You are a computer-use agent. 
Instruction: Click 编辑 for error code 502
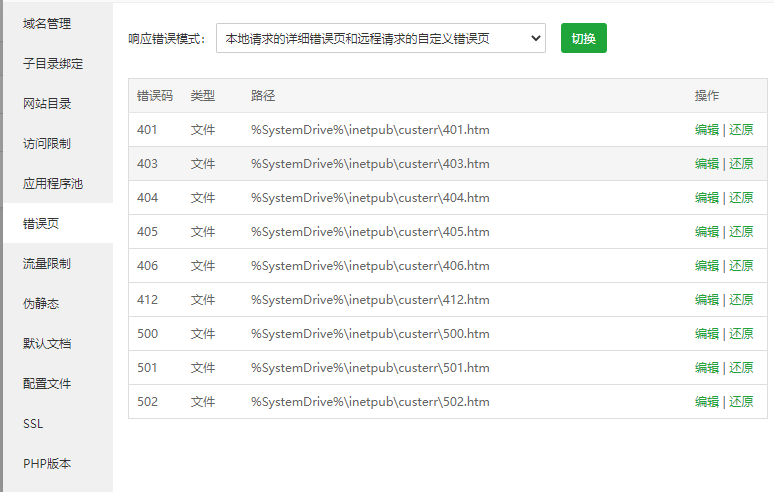click(x=707, y=402)
